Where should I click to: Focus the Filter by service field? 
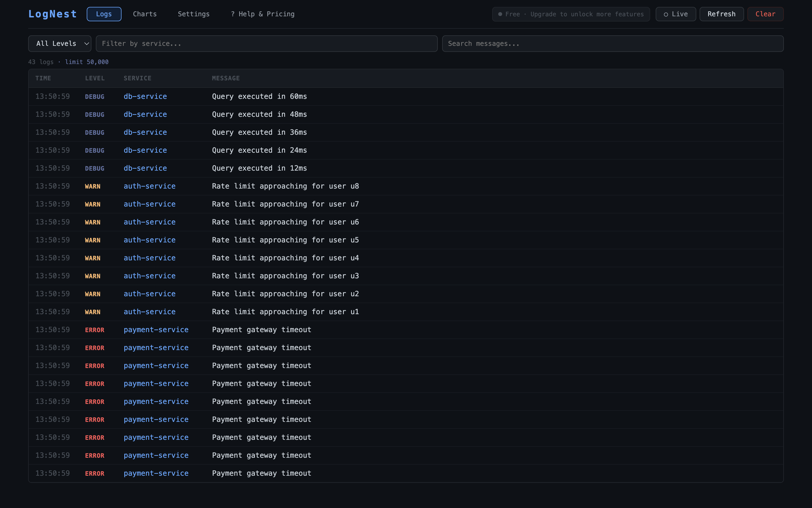tap(267, 44)
